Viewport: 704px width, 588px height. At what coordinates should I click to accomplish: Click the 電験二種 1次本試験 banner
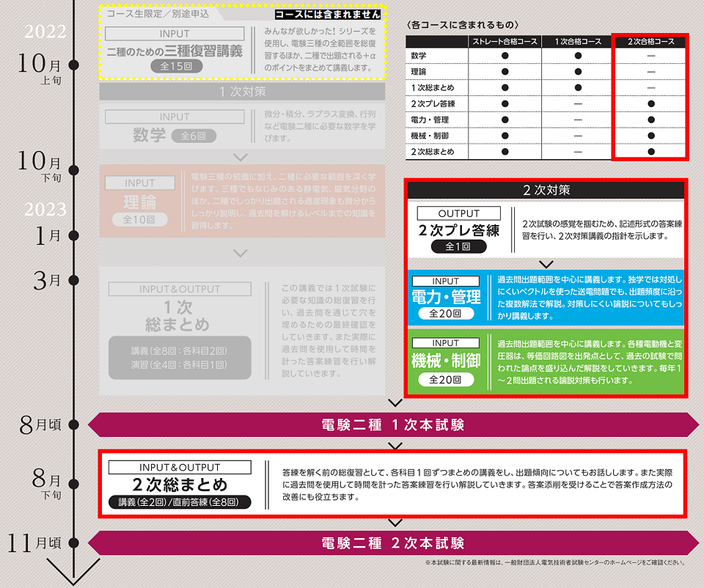coord(394,425)
